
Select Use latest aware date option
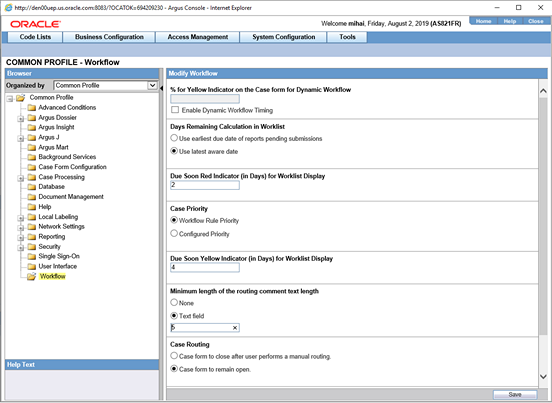174,151
